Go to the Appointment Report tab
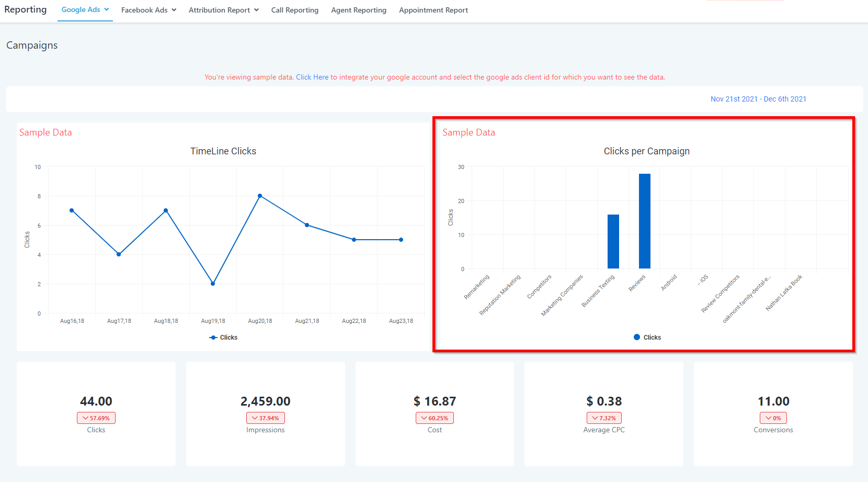 (433, 10)
